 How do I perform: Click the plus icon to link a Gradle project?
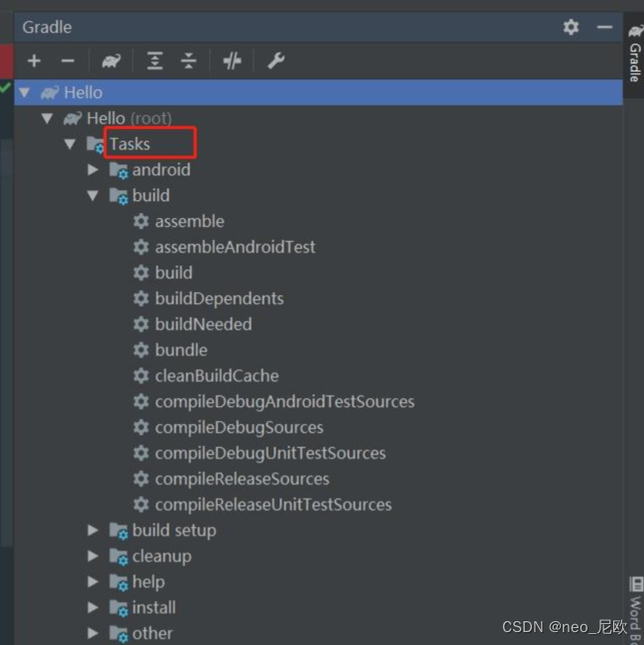point(34,60)
